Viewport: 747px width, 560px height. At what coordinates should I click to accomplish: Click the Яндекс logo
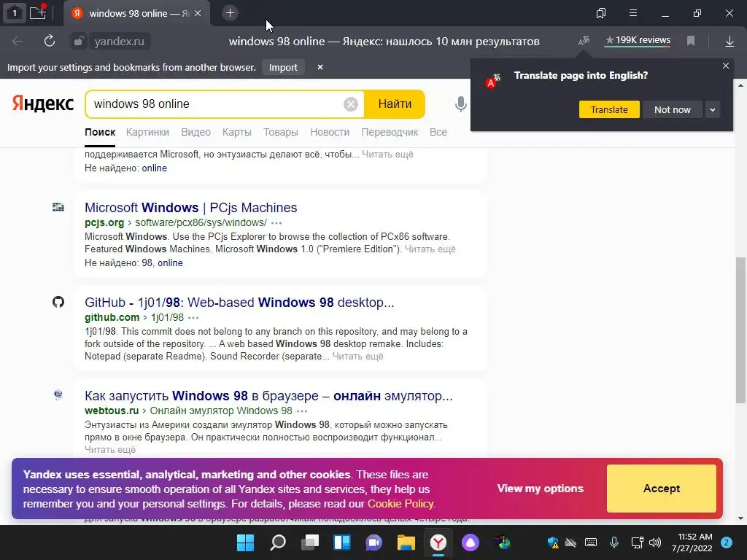pos(43,104)
